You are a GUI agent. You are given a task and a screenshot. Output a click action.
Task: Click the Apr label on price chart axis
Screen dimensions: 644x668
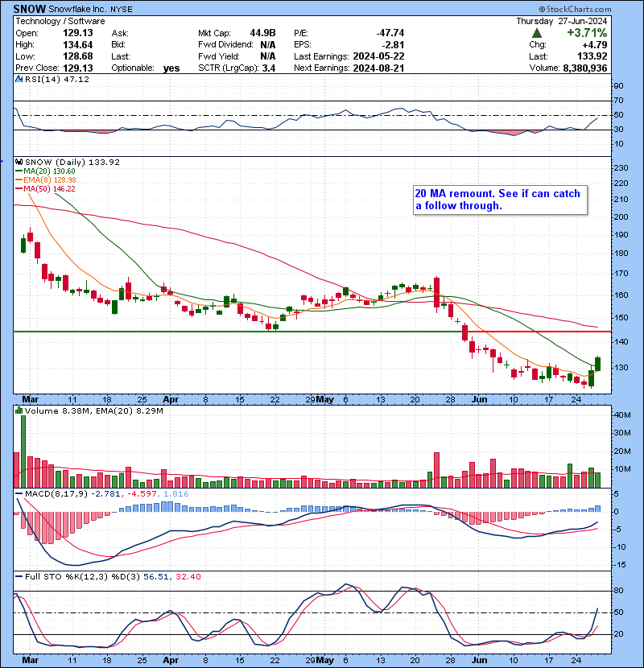pyautogui.click(x=171, y=400)
